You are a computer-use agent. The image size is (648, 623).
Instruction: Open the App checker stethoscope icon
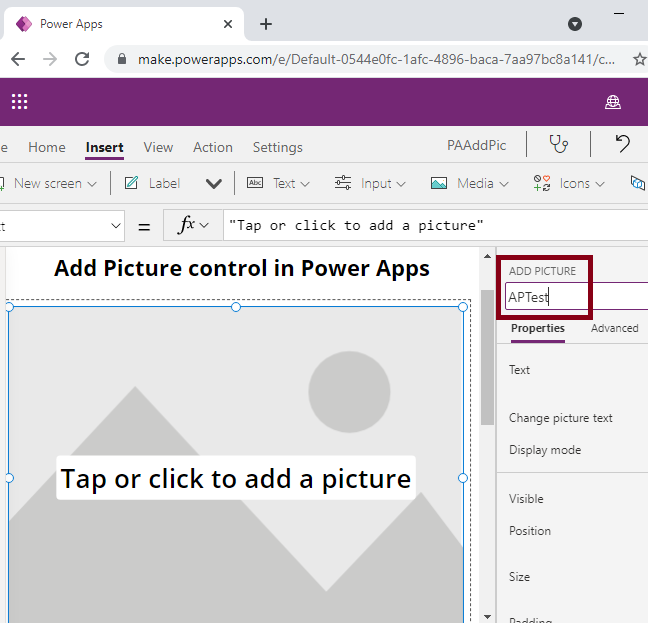(558, 144)
